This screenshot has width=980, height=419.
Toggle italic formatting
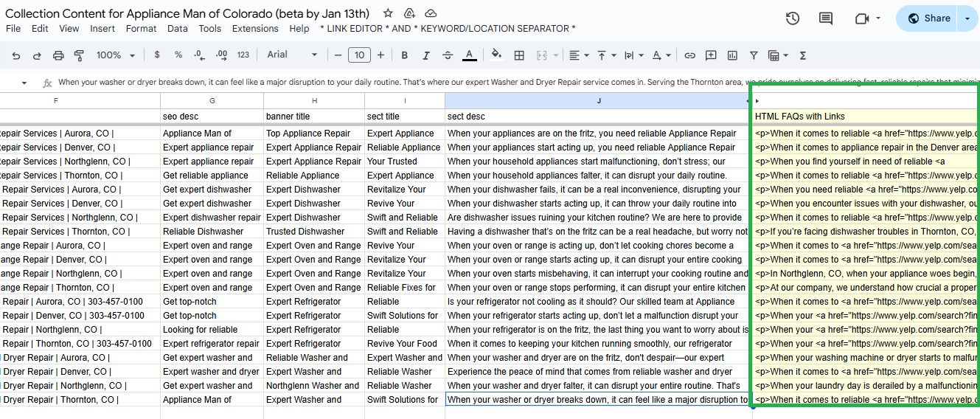click(425, 55)
